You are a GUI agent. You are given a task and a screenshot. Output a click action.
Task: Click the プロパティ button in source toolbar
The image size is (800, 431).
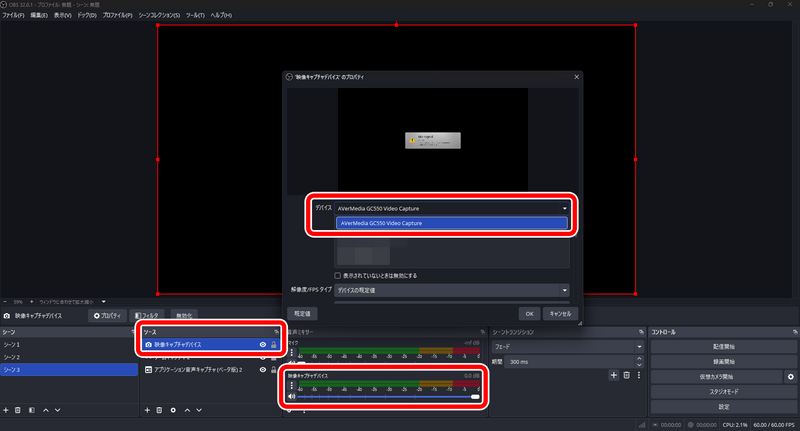click(x=107, y=316)
